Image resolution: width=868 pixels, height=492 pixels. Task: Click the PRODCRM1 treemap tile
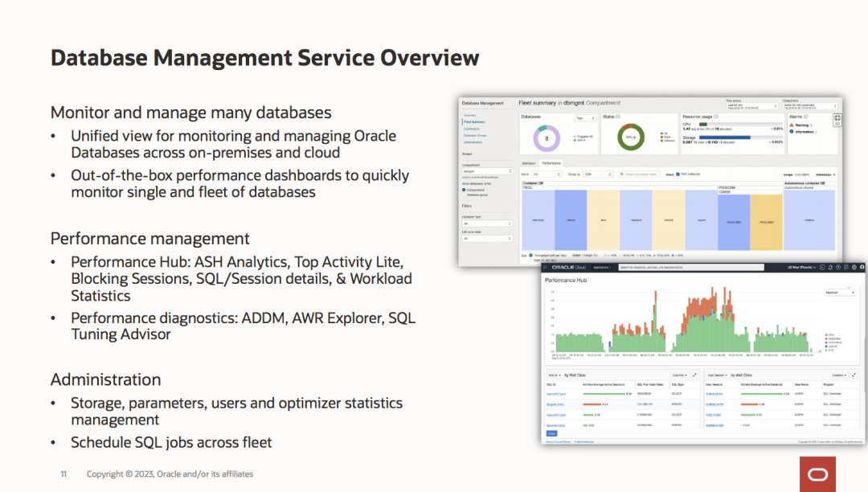click(734, 222)
